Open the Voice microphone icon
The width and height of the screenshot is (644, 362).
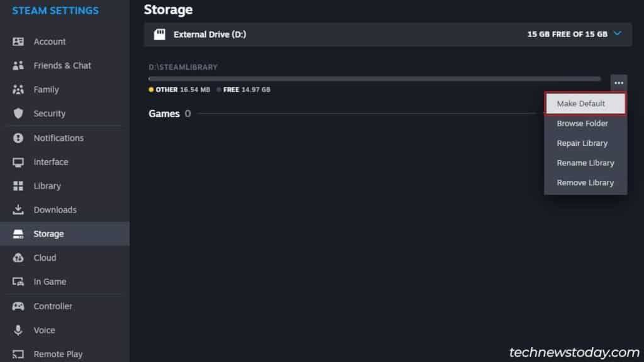[18, 330]
